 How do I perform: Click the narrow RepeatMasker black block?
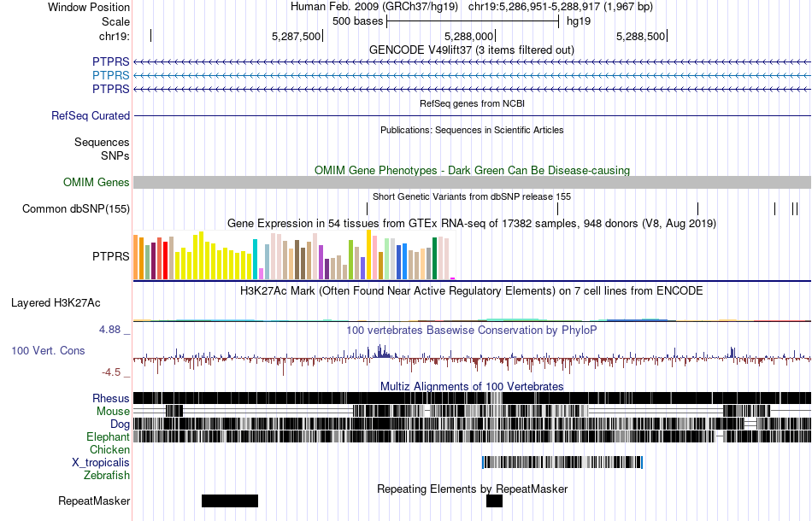(x=495, y=501)
